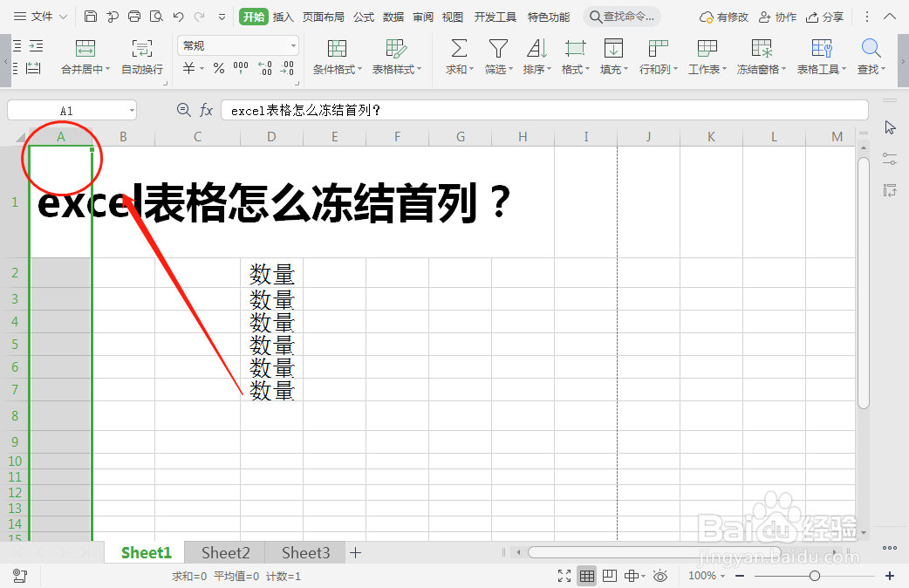Screen dimensions: 909x588
Task: Expand quick access toolbar customize arrow
Action: tap(222, 17)
